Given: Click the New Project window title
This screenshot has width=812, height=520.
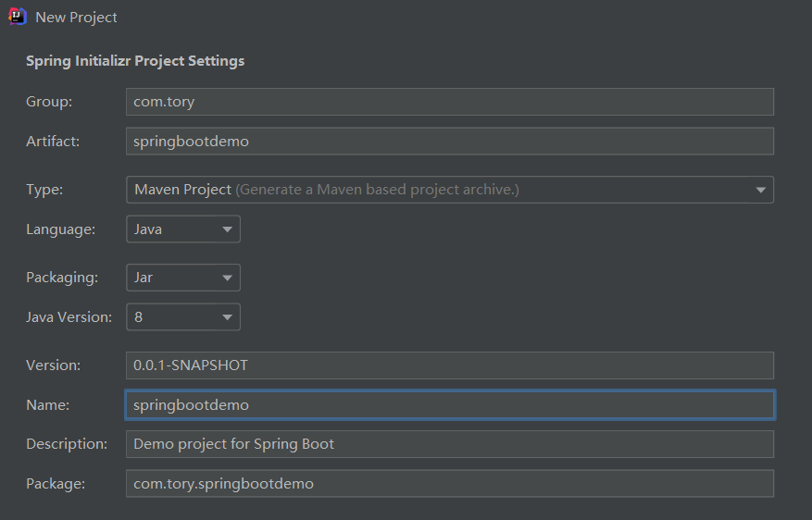Looking at the screenshot, I should click(x=76, y=18).
